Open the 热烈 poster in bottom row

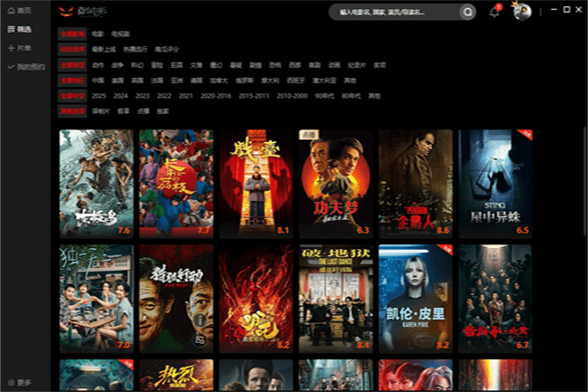tap(176, 375)
